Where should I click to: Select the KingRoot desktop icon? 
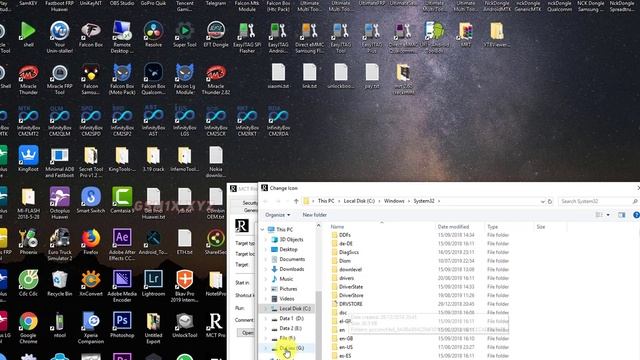(28, 159)
